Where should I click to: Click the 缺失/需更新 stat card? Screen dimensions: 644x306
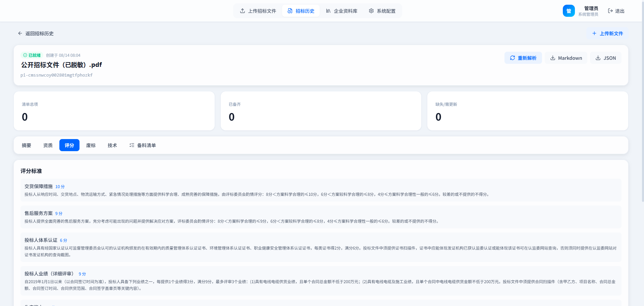528,111
